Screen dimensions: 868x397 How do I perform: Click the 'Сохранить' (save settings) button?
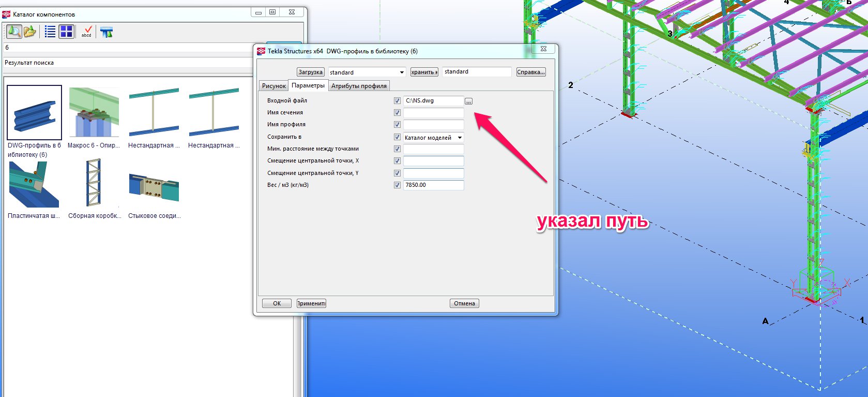(424, 72)
